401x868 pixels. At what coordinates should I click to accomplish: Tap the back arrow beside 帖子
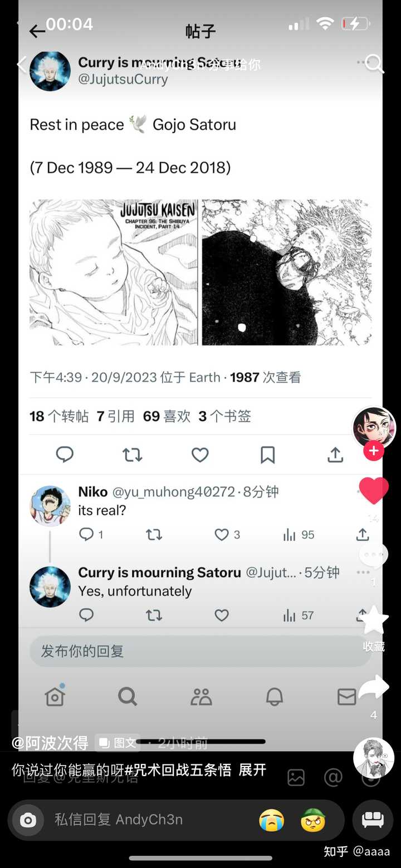(x=37, y=32)
